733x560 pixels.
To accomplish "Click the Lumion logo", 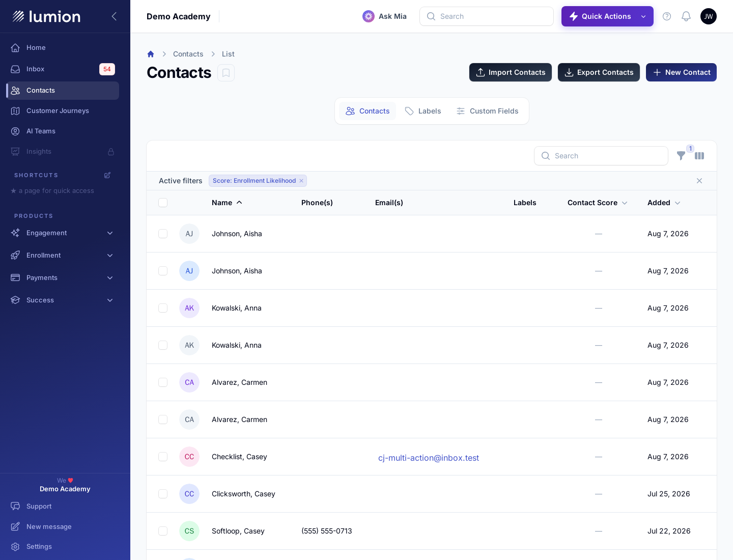I will [46, 17].
